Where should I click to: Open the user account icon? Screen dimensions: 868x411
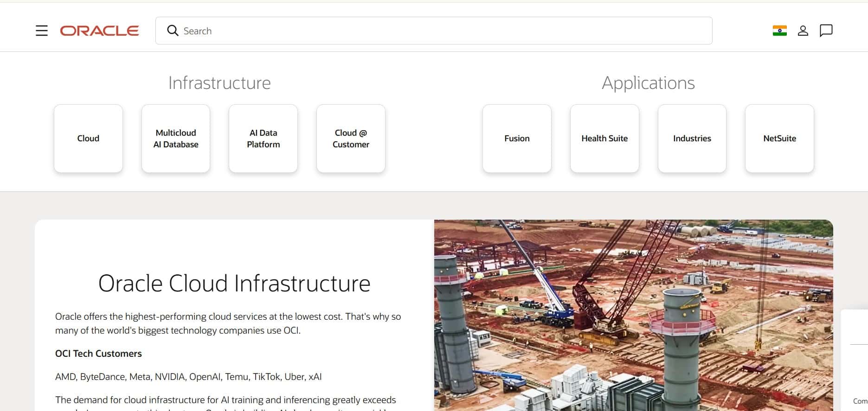pos(803,31)
